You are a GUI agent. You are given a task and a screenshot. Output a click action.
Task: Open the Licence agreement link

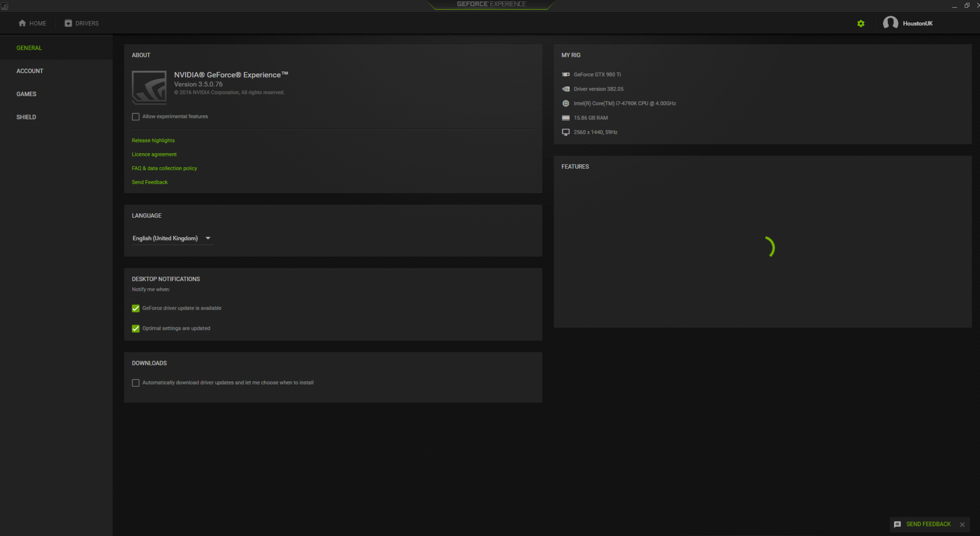pos(154,154)
